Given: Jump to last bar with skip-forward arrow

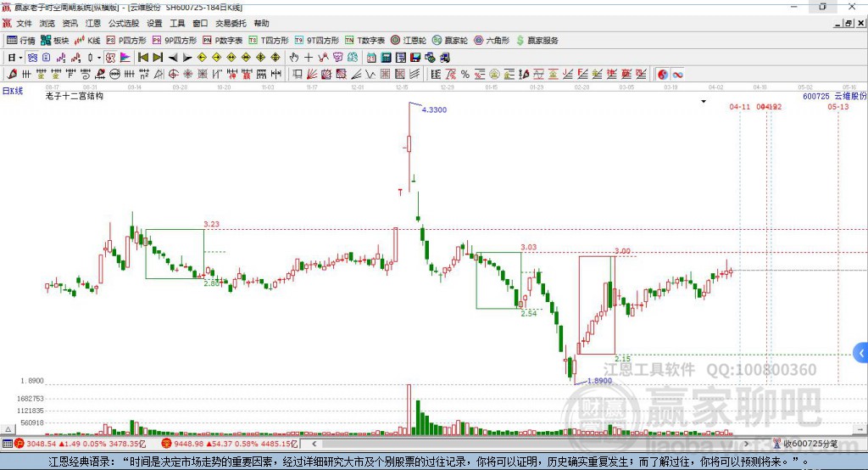Looking at the screenshot, I should (158, 58).
